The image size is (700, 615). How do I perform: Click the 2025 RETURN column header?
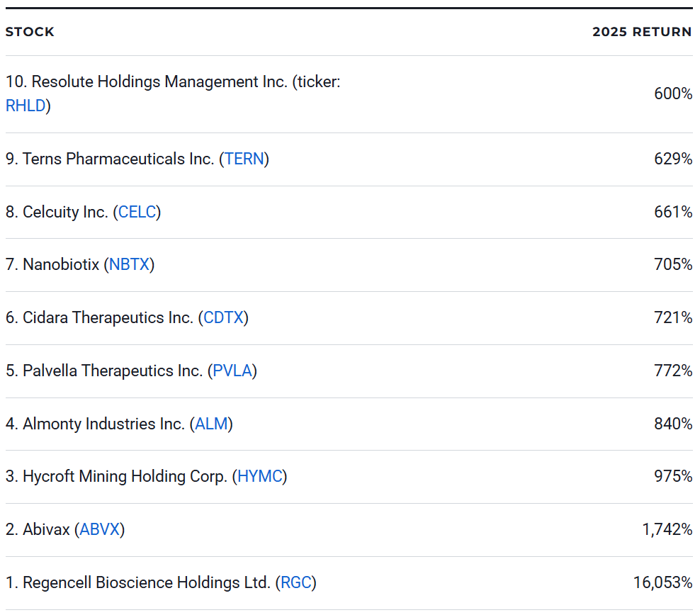click(x=642, y=32)
